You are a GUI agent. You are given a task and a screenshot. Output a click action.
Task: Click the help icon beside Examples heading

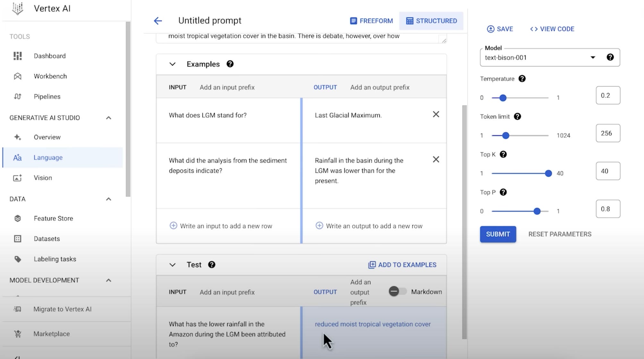point(230,64)
